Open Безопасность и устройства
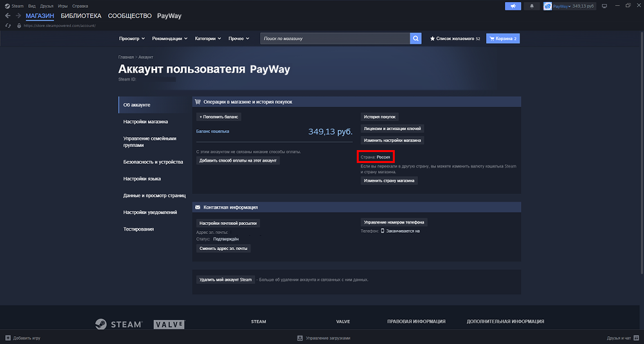This screenshot has width=644, height=344. pos(153,162)
